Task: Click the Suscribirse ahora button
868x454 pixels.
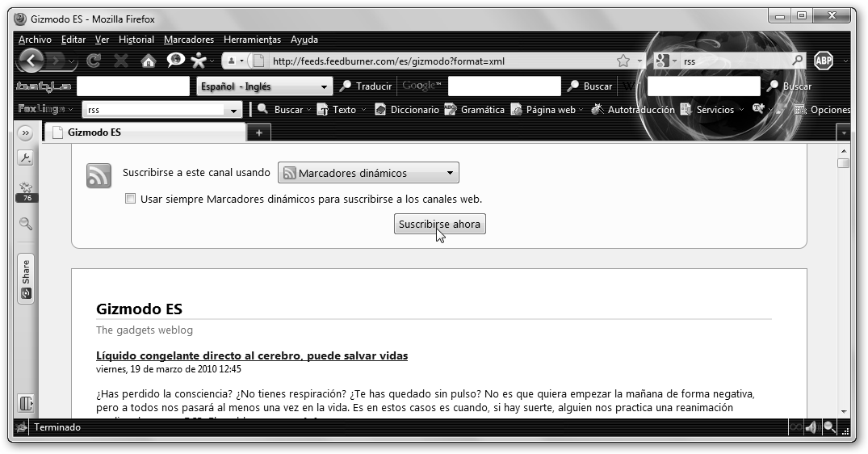Action: coord(439,225)
